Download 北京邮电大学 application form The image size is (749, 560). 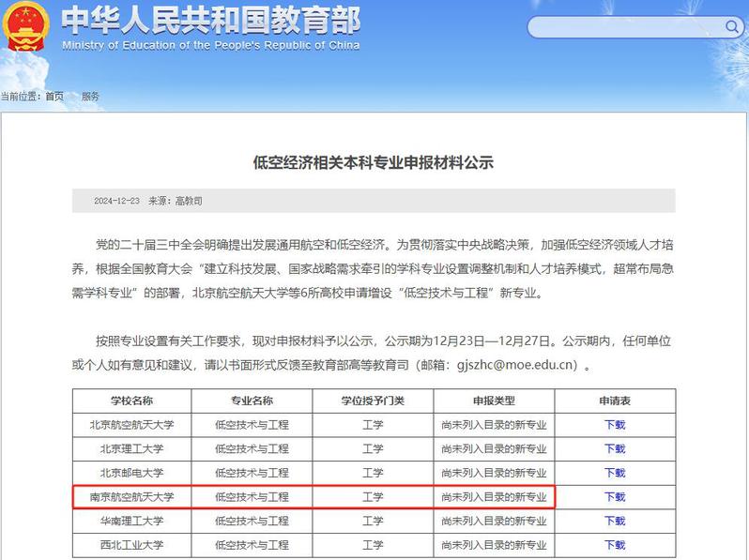point(614,473)
